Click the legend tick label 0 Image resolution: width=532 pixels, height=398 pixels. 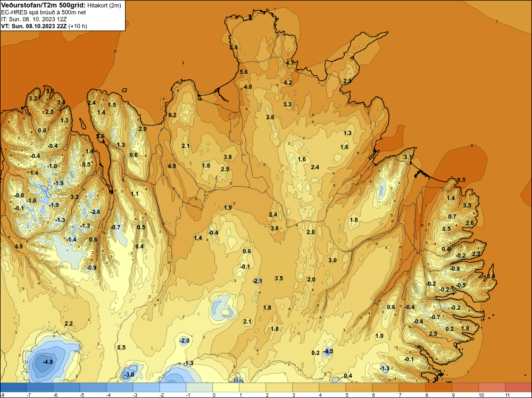[x=214, y=395]
